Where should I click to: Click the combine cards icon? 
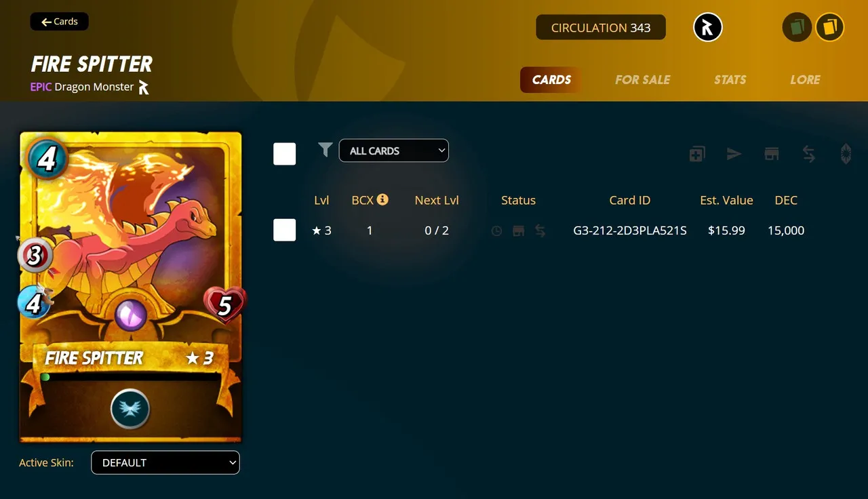coord(697,154)
